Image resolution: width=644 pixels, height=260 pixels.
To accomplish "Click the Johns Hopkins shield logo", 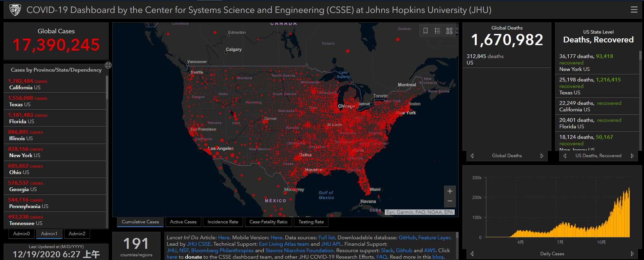I will point(15,10).
